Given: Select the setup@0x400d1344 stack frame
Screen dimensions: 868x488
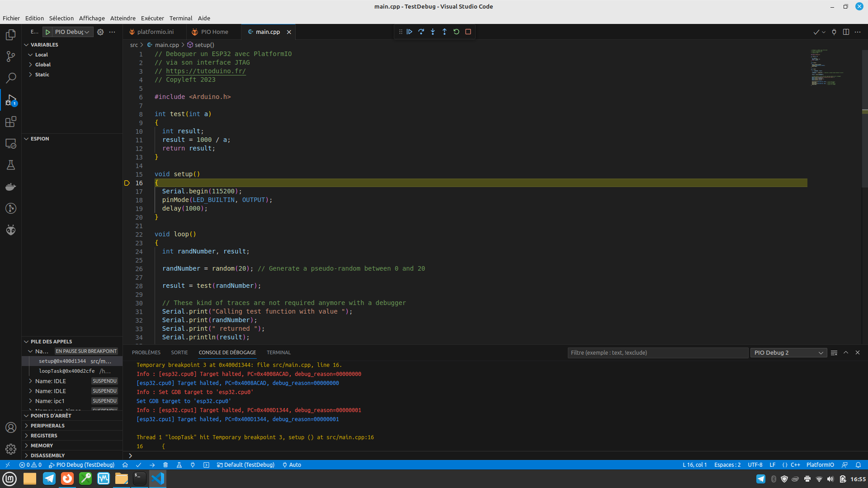Looking at the screenshot, I should (72, 361).
